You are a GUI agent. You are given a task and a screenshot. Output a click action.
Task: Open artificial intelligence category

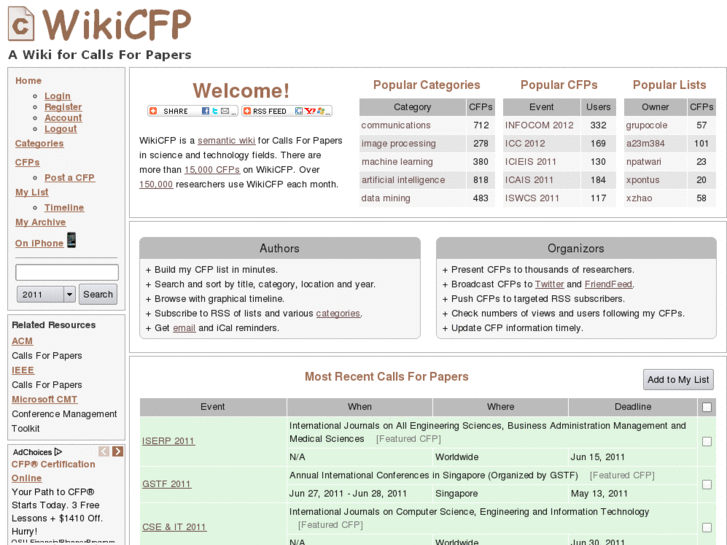pos(403,180)
